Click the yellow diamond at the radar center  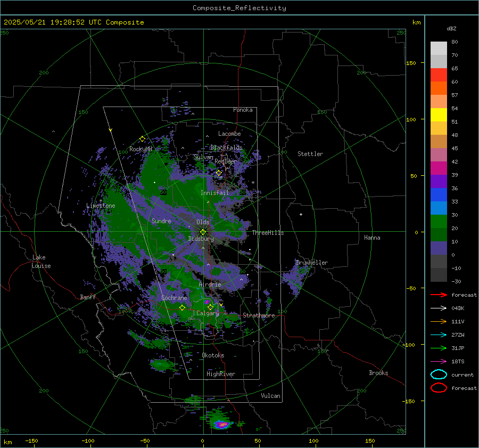(203, 232)
